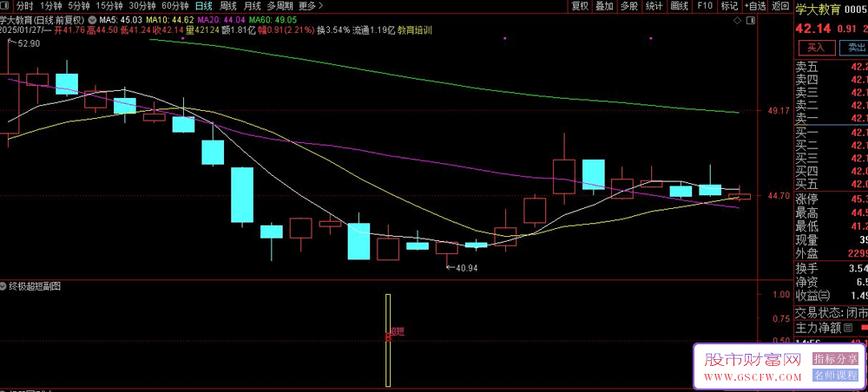Click the 超短 buy signal marker
Image resolution: width=868 pixels, height=392 pixels.
point(397,332)
